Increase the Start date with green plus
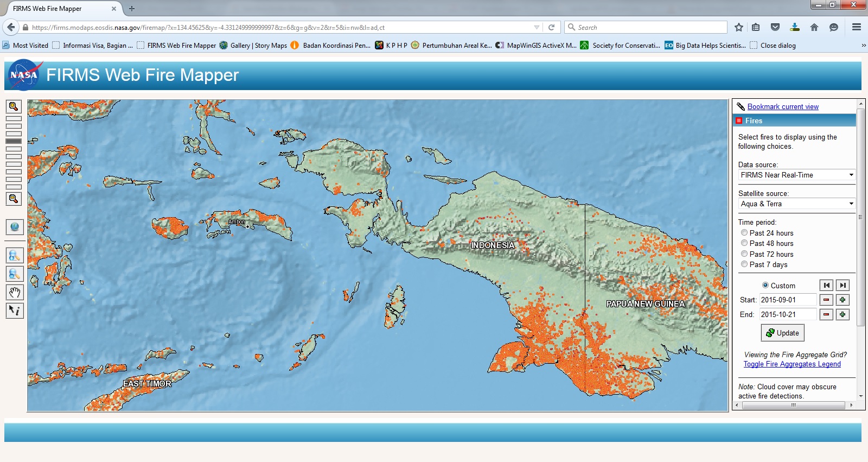Viewport: 868px width, 462px height. coord(843,300)
